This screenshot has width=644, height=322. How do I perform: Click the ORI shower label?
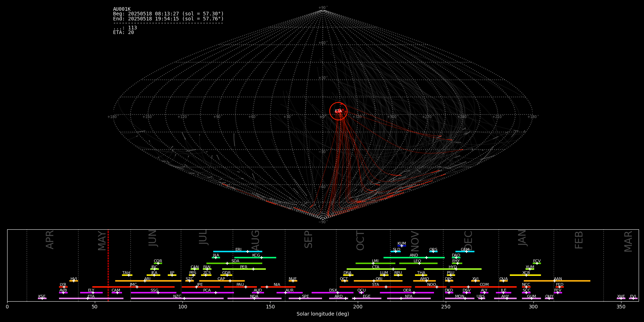click(x=379, y=279)
